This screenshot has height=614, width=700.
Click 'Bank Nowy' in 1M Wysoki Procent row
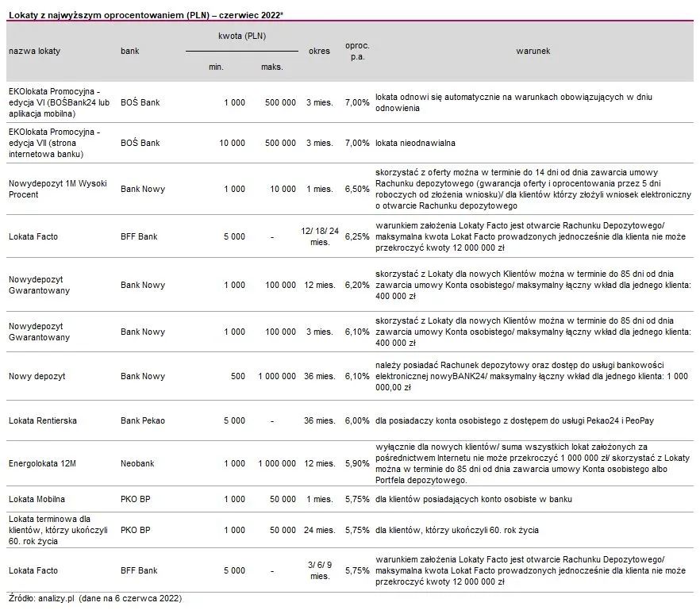(x=143, y=189)
